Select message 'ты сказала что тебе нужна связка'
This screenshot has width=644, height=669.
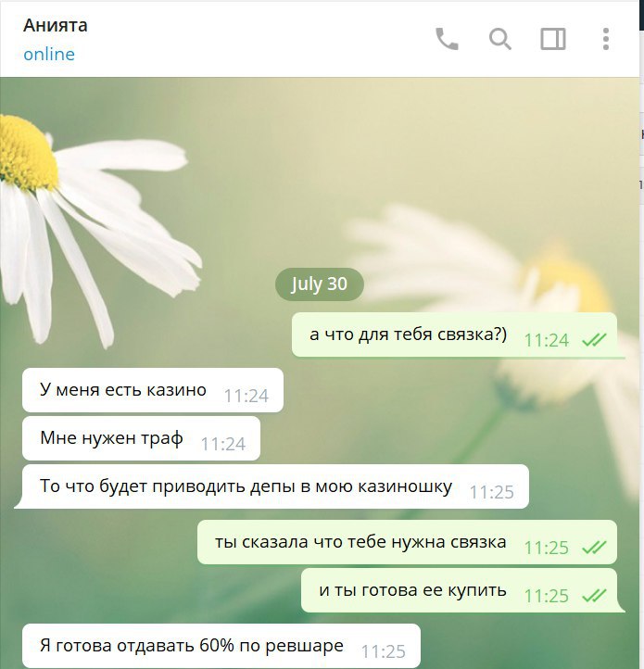tap(407, 542)
